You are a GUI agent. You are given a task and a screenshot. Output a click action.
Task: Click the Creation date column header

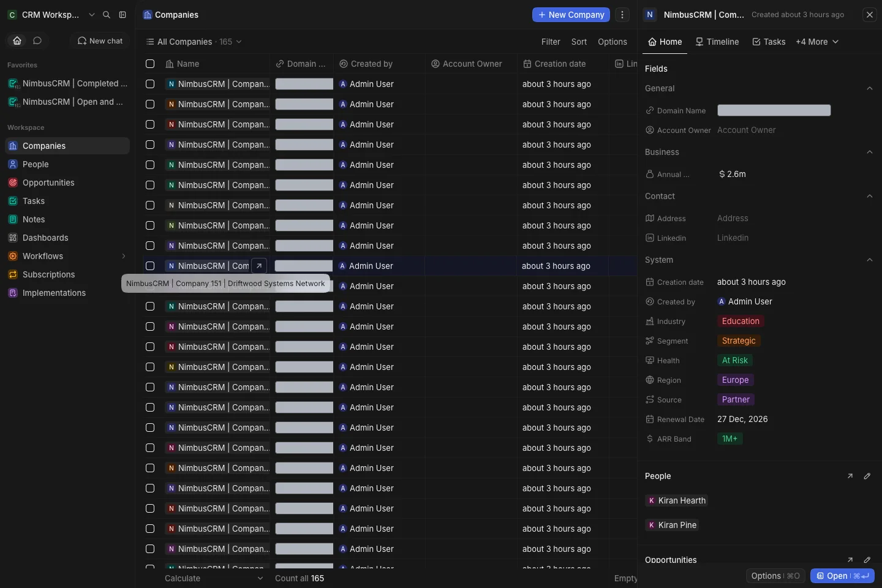coord(554,64)
